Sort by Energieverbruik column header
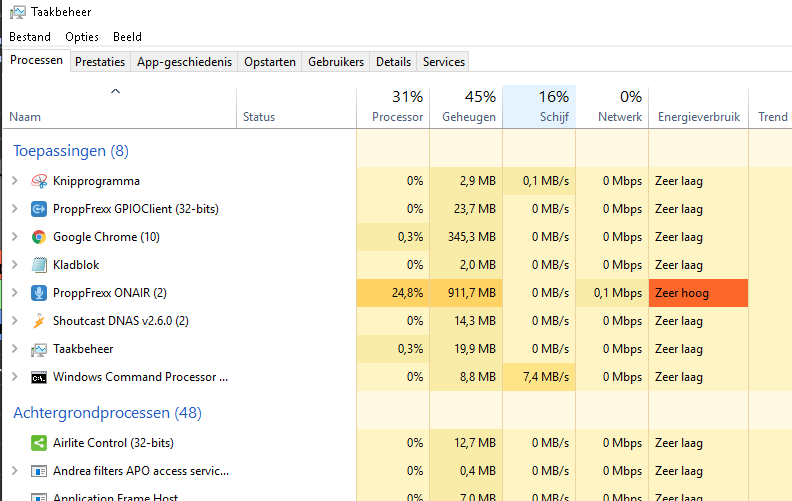The width and height of the screenshot is (792, 501). coord(699,107)
